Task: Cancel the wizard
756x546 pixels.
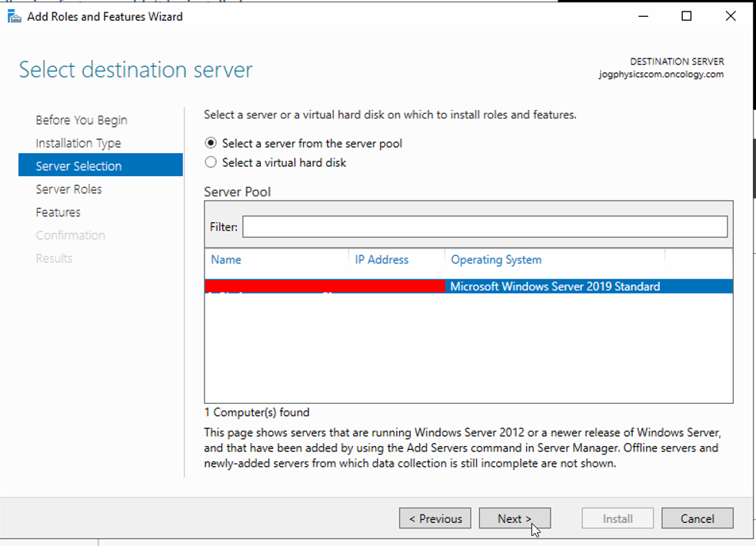Action: (697, 518)
